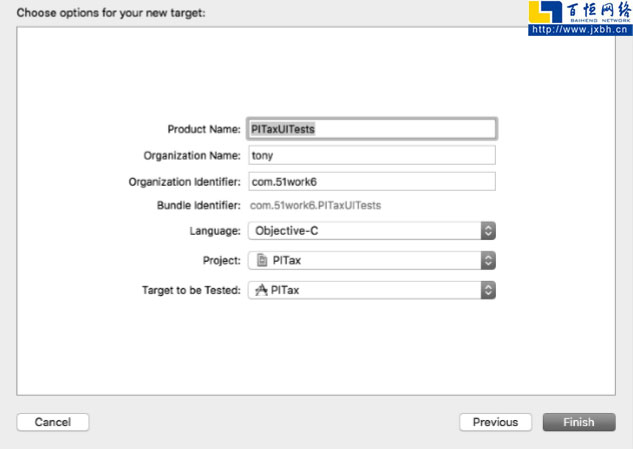Click the blue-yellow watermark logo
This screenshot has height=451, width=633.
tap(546, 13)
